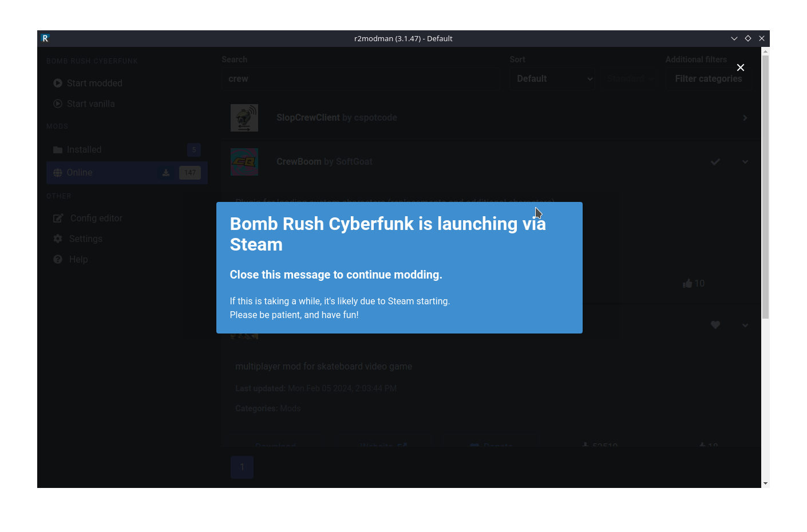Click the CrewBoom mod thumbnail
Image resolution: width=807 pixels, height=532 pixels.
244,162
